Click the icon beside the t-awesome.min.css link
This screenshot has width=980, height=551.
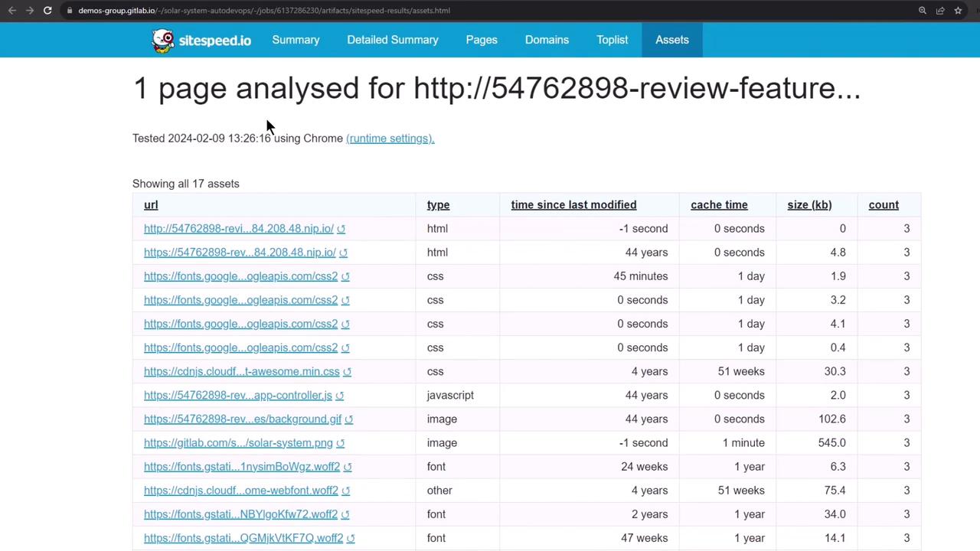click(x=347, y=371)
